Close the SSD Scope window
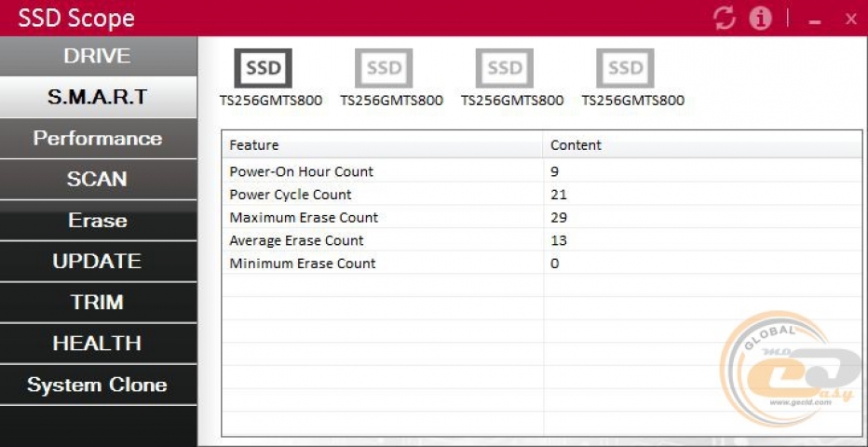This screenshot has width=868, height=447. 851,20
